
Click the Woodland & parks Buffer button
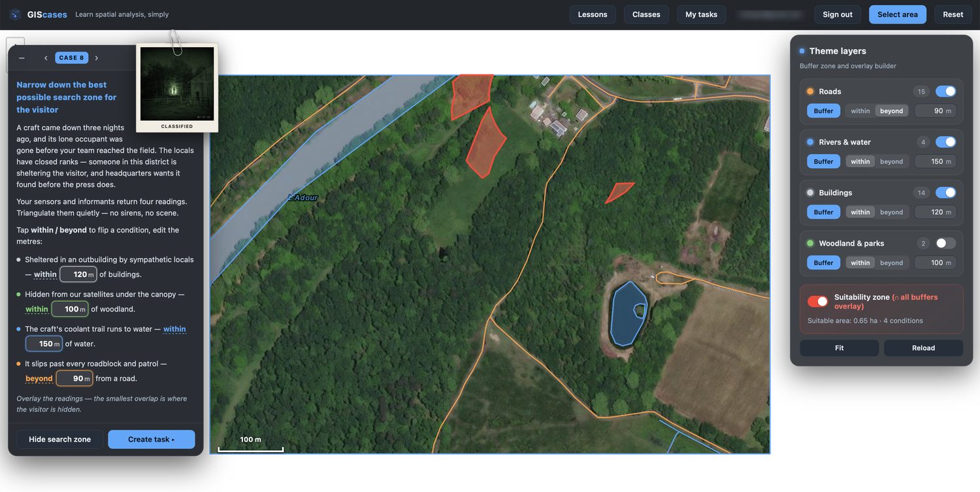823,263
